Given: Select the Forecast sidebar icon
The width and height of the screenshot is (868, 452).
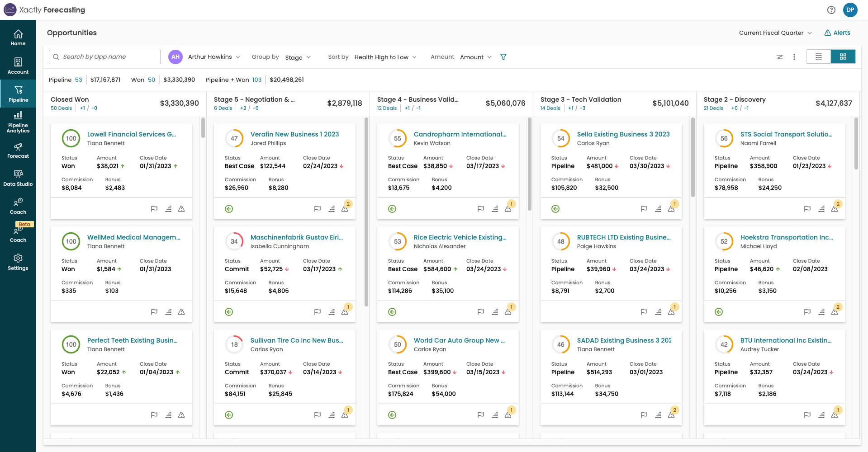Looking at the screenshot, I should [x=18, y=151].
